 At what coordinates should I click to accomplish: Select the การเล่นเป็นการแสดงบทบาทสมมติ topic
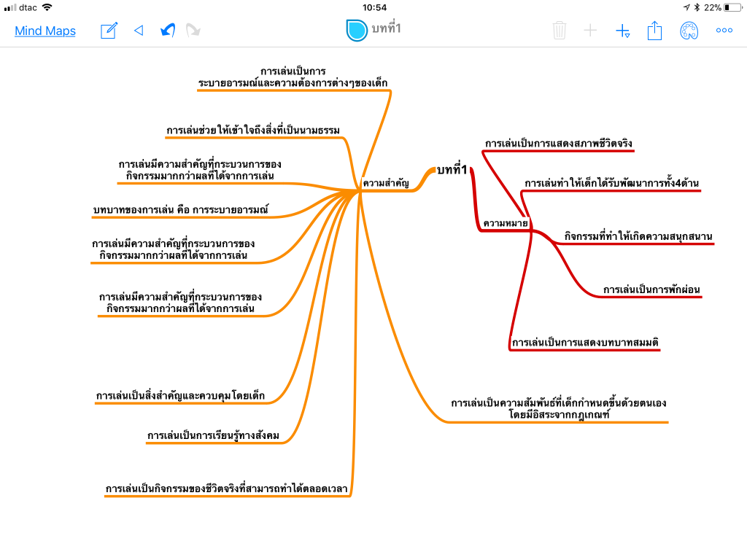click(x=585, y=343)
